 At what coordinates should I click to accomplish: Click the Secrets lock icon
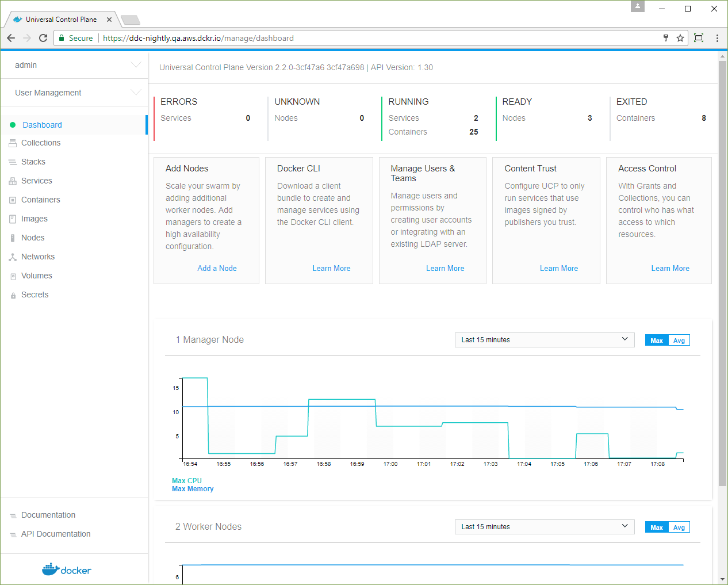(13, 295)
